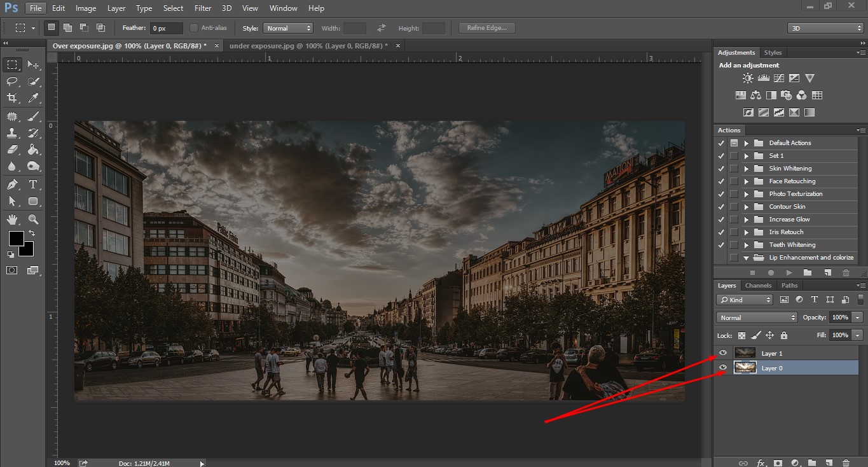
Task: Select the Lasso tool
Action: coord(11,81)
